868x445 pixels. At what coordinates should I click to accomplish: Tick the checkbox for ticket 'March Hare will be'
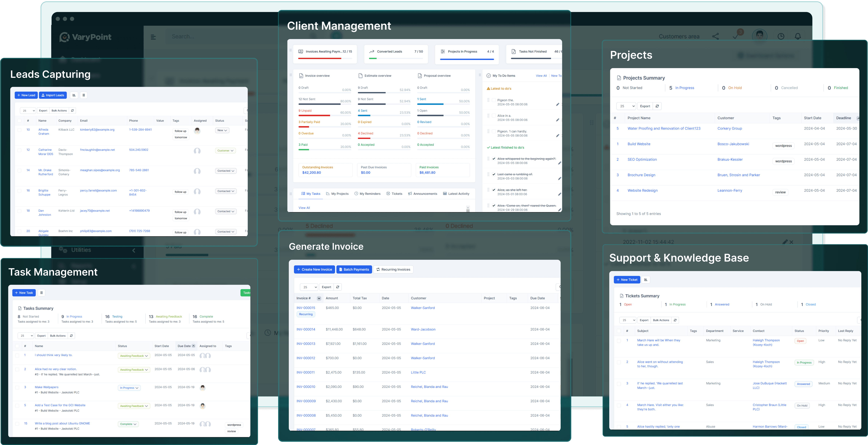[x=619, y=341]
